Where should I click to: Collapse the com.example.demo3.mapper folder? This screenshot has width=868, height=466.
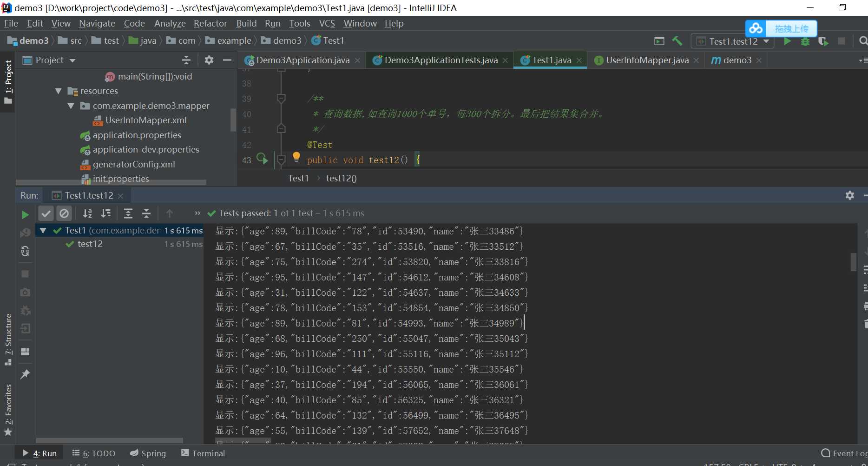click(71, 106)
